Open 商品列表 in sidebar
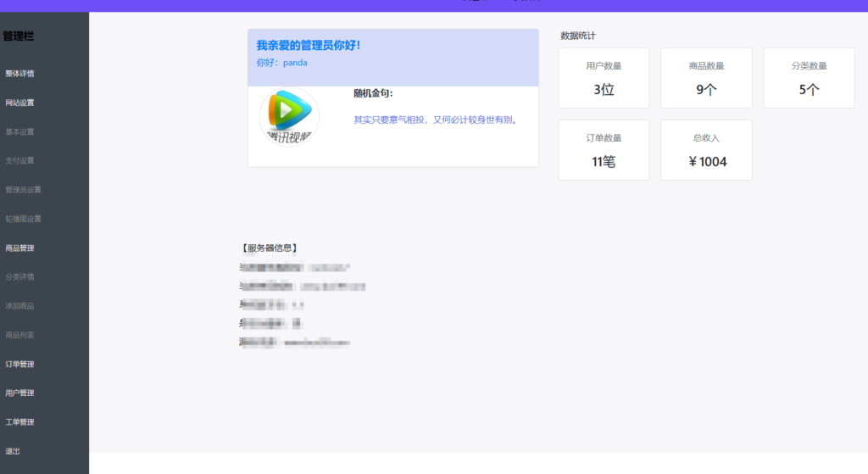This screenshot has width=868, height=474. click(20, 335)
